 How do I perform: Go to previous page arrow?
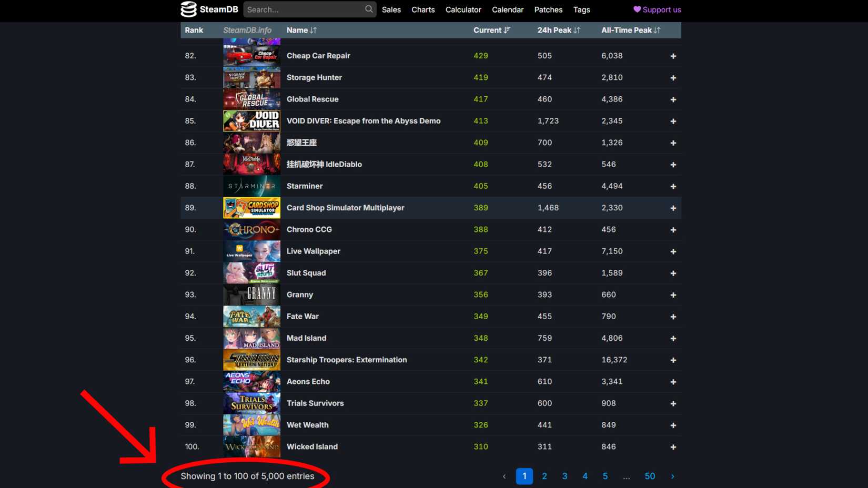coord(504,476)
